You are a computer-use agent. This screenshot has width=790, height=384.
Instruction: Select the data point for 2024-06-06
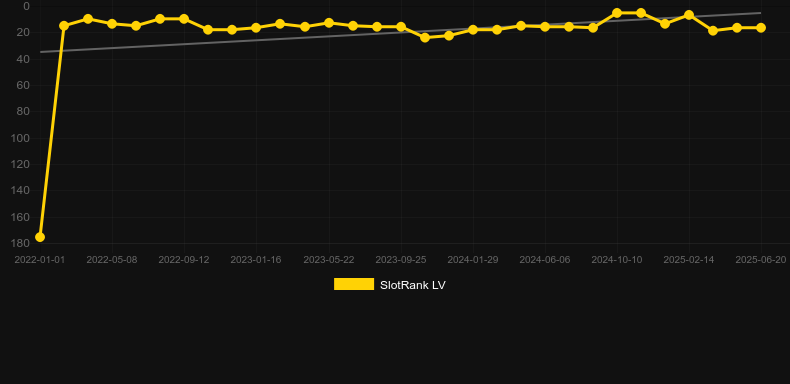[545, 26]
